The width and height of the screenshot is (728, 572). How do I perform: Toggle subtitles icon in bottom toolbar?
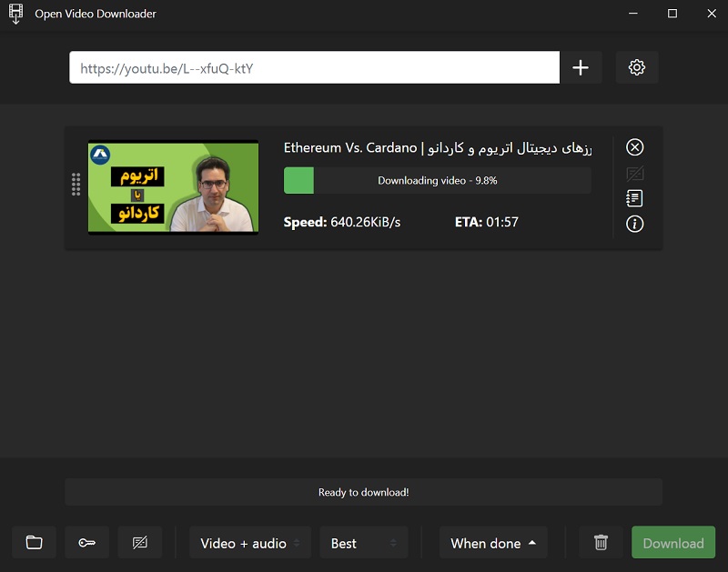coord(140,543)
